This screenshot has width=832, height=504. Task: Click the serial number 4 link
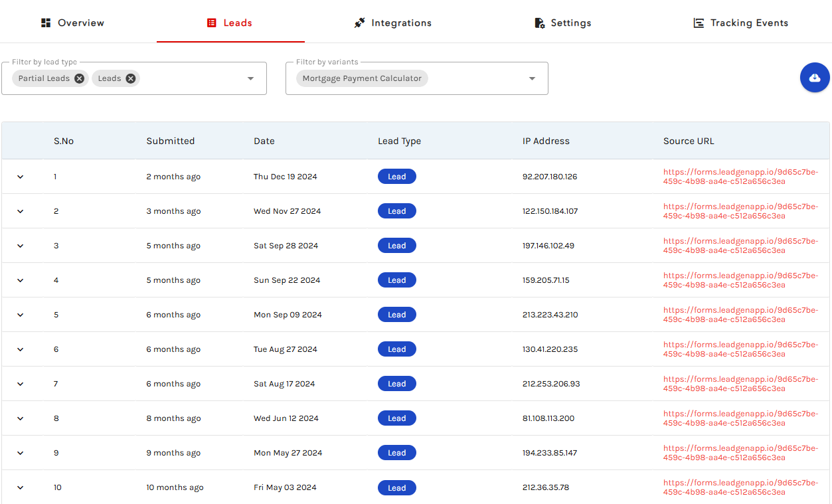point(56,280)
